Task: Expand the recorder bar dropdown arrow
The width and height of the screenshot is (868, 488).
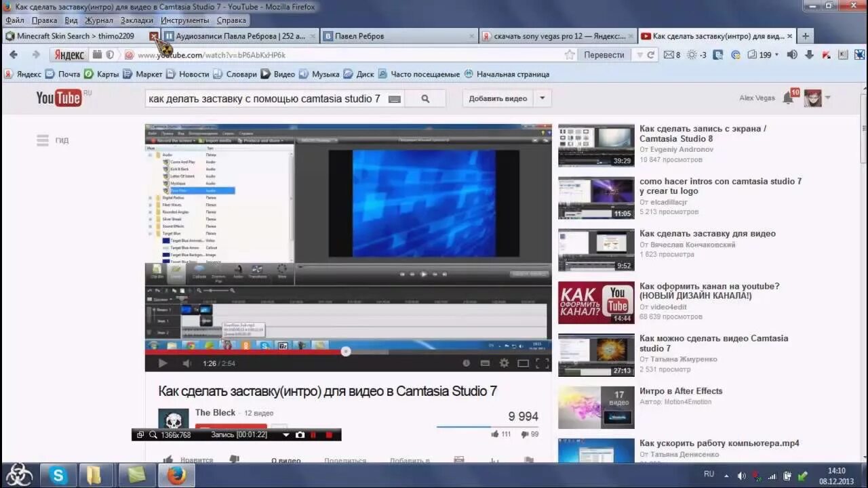Action: click(285, 434)
